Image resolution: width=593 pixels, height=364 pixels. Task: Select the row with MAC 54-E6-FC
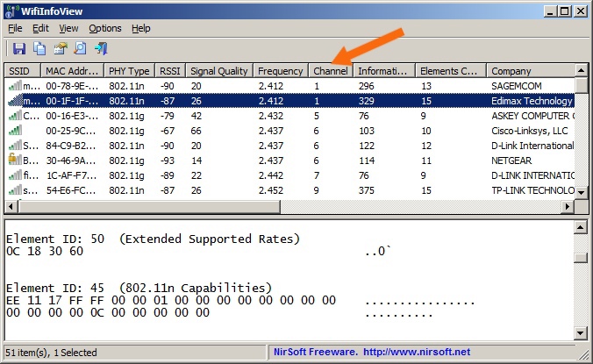pos(289,190)
